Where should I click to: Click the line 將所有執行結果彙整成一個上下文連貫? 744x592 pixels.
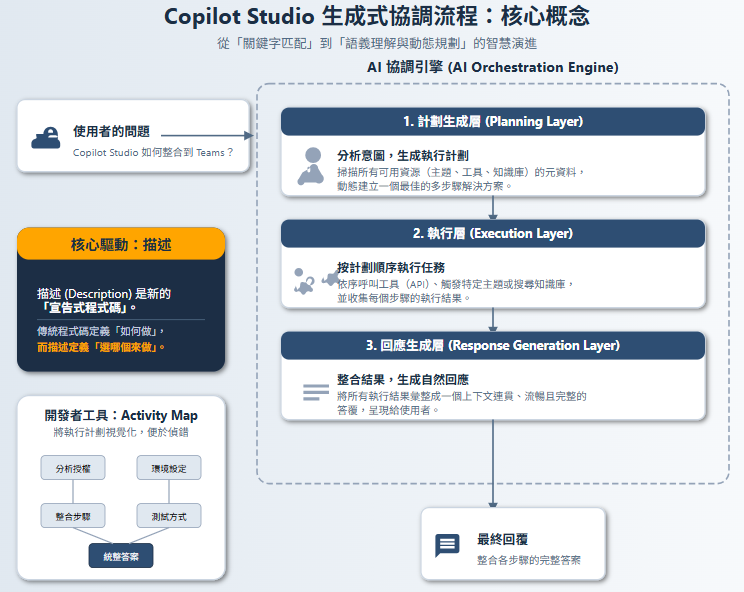462,396
